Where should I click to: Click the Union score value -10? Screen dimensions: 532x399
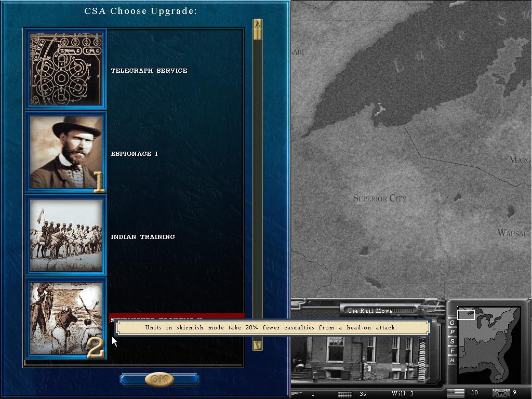pos(473,393)
